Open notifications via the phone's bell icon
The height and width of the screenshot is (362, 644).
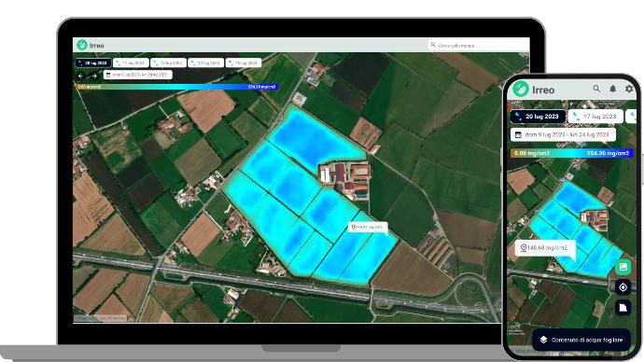click(x=613, y=89)
